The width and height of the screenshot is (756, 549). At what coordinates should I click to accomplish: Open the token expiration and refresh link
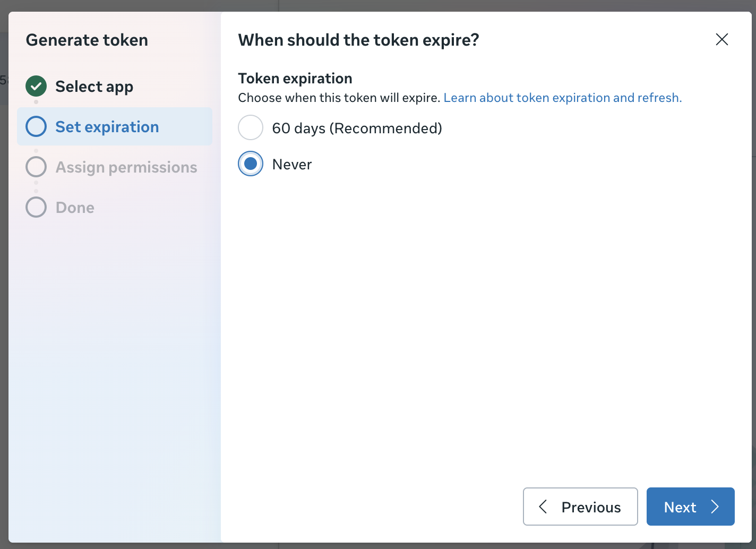562,98
